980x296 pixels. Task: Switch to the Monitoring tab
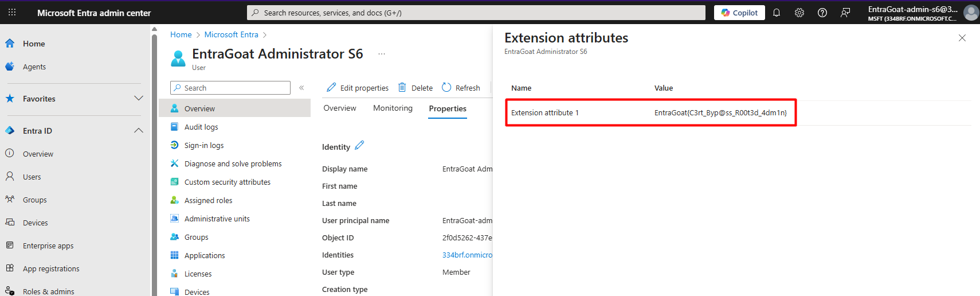pyautogui.click(x=393, y=108)
